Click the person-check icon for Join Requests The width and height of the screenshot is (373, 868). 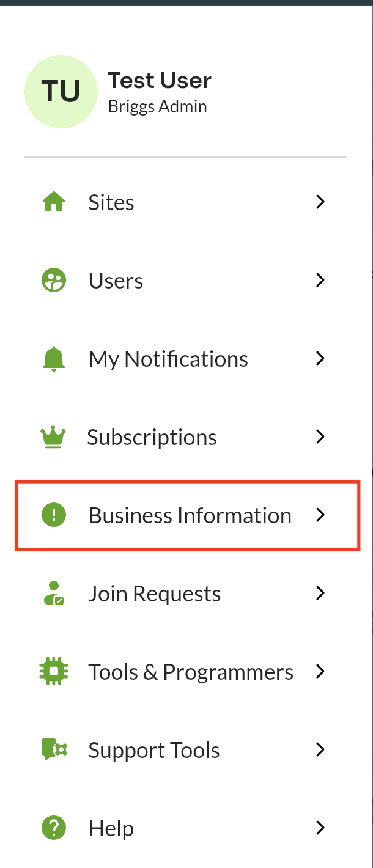54,593
